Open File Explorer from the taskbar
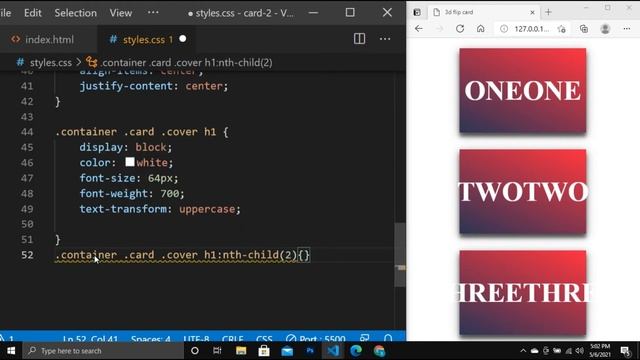 [241, 351]
